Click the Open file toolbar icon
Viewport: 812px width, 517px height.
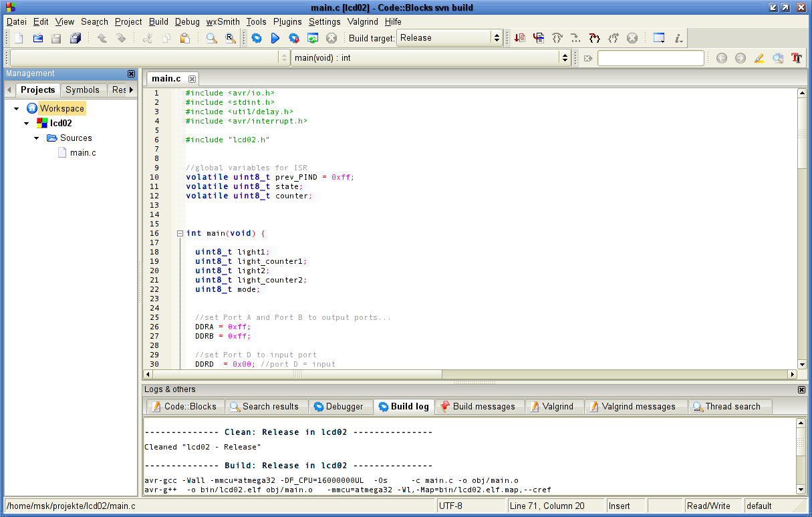(x=38, y=38)
